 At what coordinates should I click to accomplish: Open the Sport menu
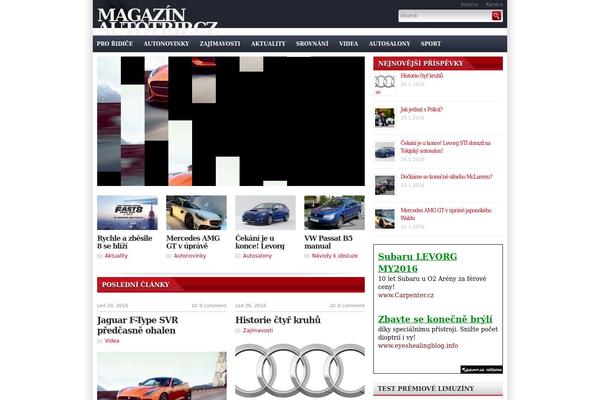point(431,44)
